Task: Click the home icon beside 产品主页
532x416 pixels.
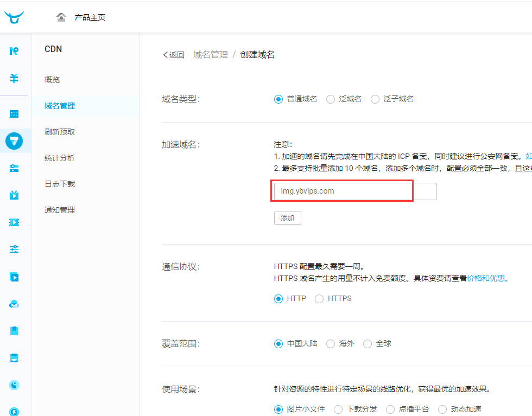Action: tap(61, 17)
